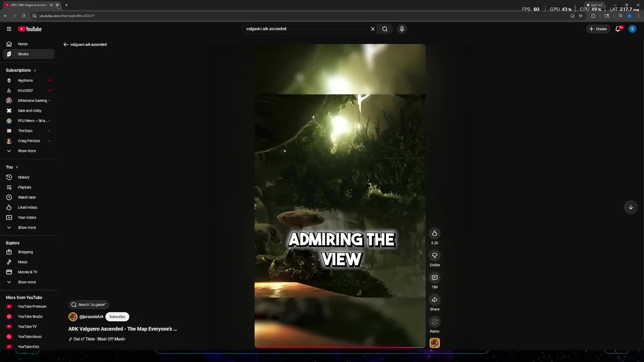Screen dimensions: 644x362
Task: Open Your videos
Action: coord(28,218)
